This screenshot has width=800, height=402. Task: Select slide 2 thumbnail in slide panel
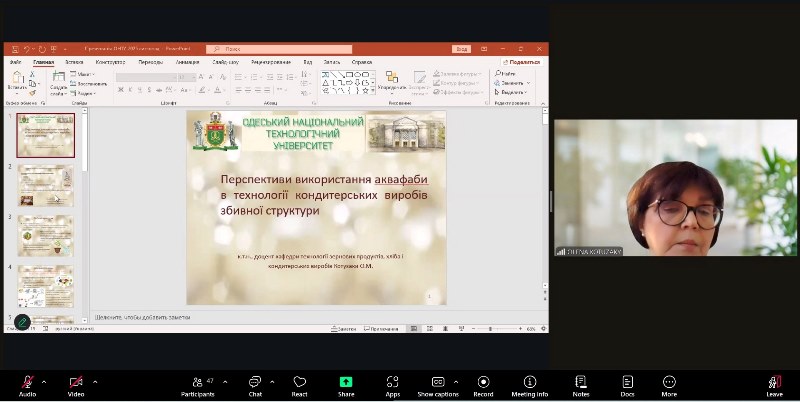pyautogui.click(x=46, y=185)
